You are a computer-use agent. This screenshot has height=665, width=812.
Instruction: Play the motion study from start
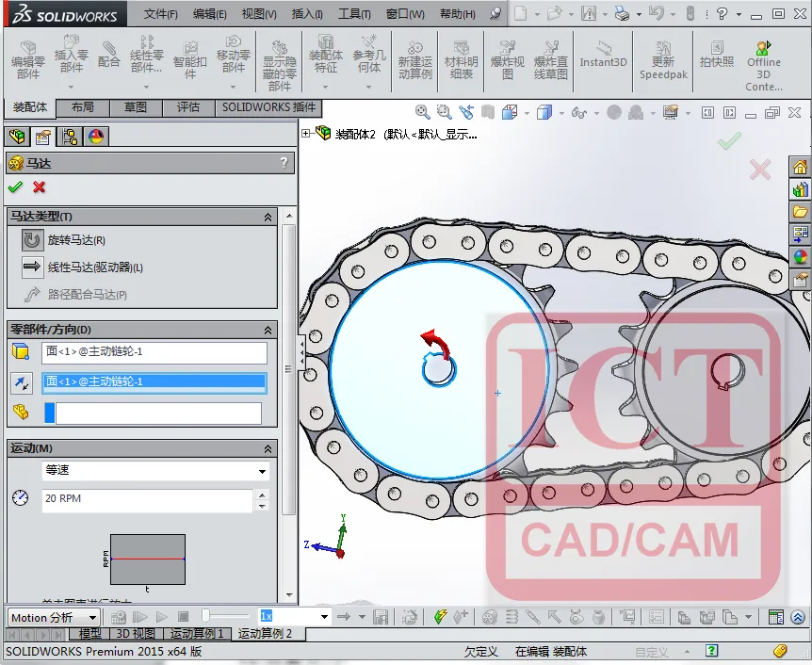[x=140, y=617]
